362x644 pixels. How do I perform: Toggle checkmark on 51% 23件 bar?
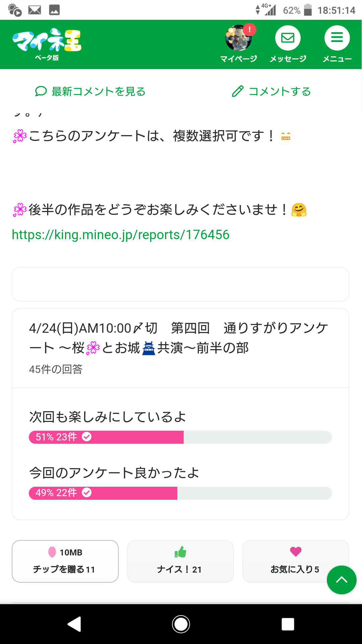87,437
